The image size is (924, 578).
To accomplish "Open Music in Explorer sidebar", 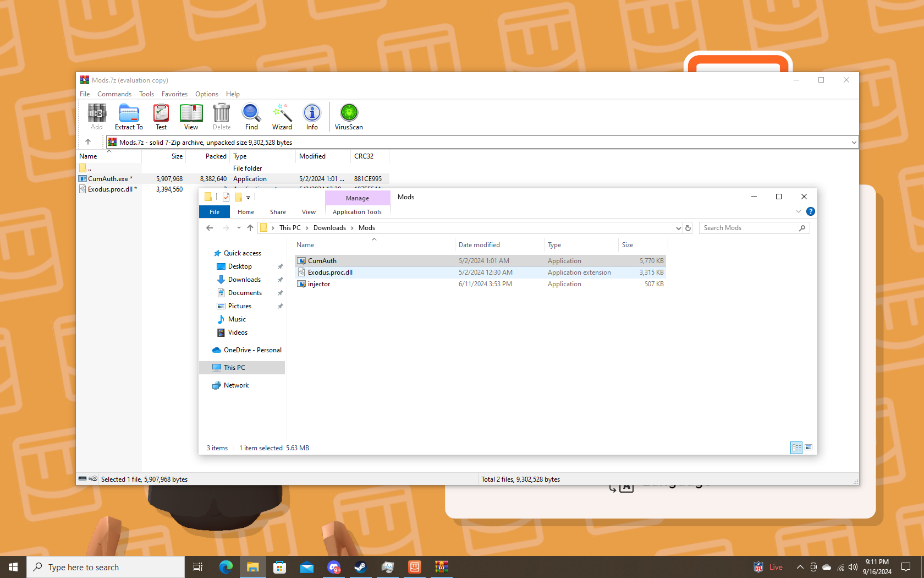I will pyautogui.click(x=237, y=319).
